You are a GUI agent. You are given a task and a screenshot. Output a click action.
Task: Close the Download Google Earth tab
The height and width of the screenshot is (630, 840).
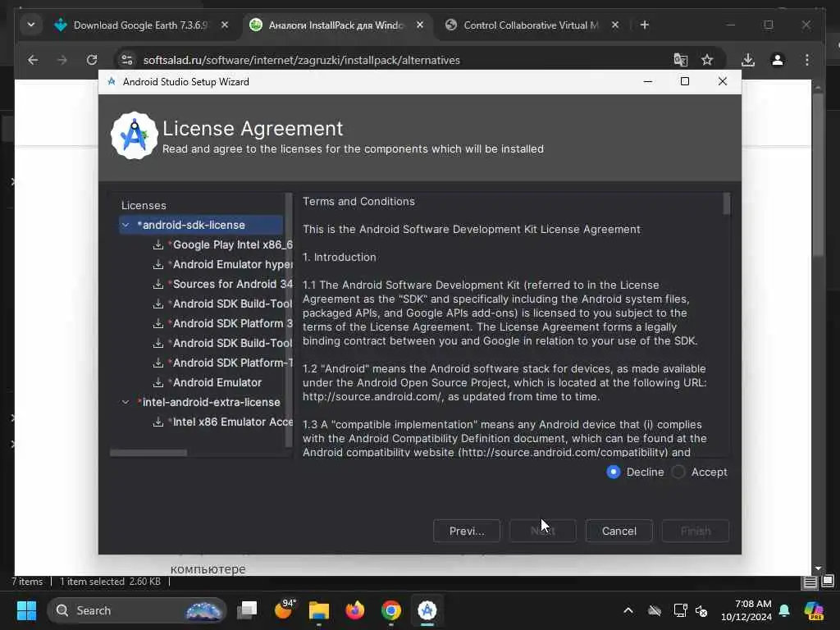pyautogui.click(x=225, y=25)
